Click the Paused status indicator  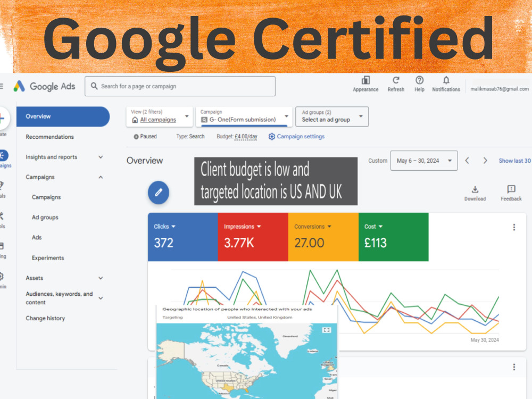(x=145, y=136)
